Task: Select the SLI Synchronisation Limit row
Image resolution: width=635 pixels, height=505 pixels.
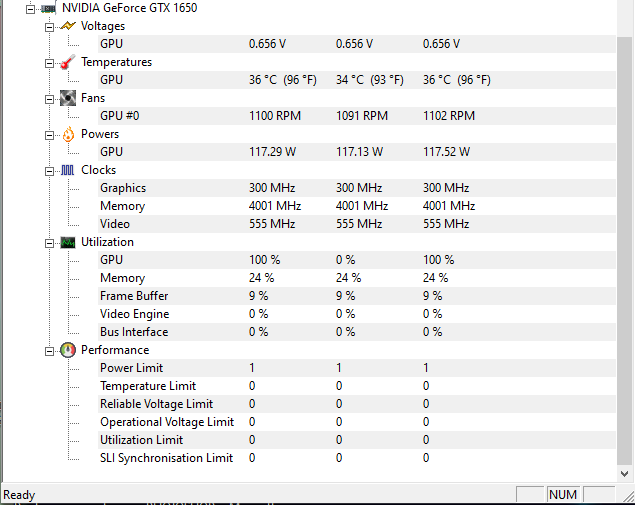Action: (357, 458)
